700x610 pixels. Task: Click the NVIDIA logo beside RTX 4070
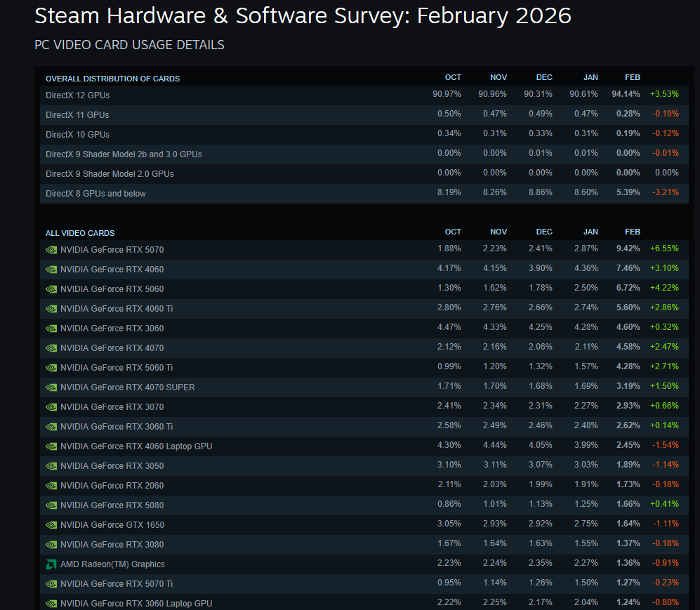pyautogui.click(x=51, y=348)
